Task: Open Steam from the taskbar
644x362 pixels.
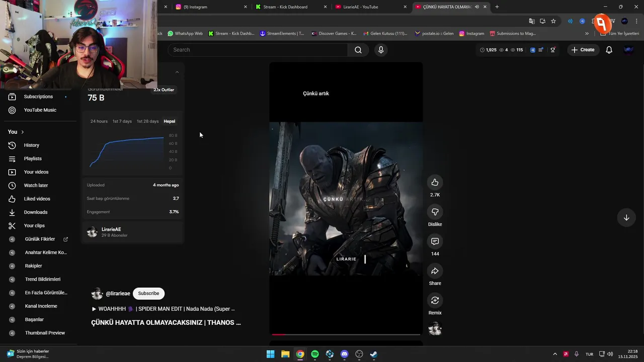Action: coord(374,354)
